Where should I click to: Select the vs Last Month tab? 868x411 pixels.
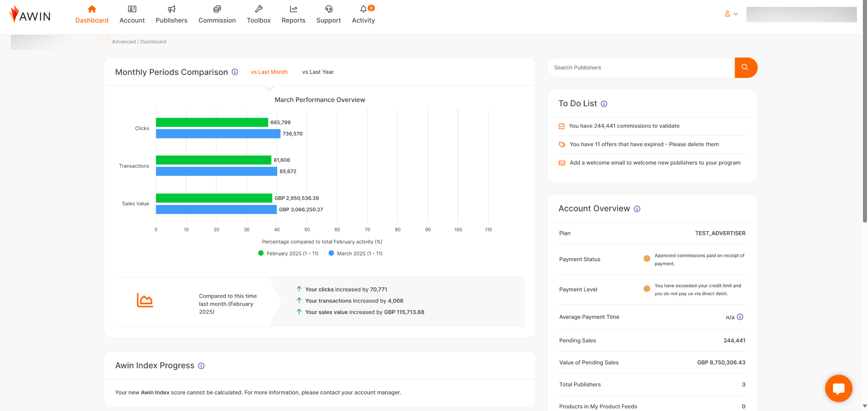tap(269, 72)
